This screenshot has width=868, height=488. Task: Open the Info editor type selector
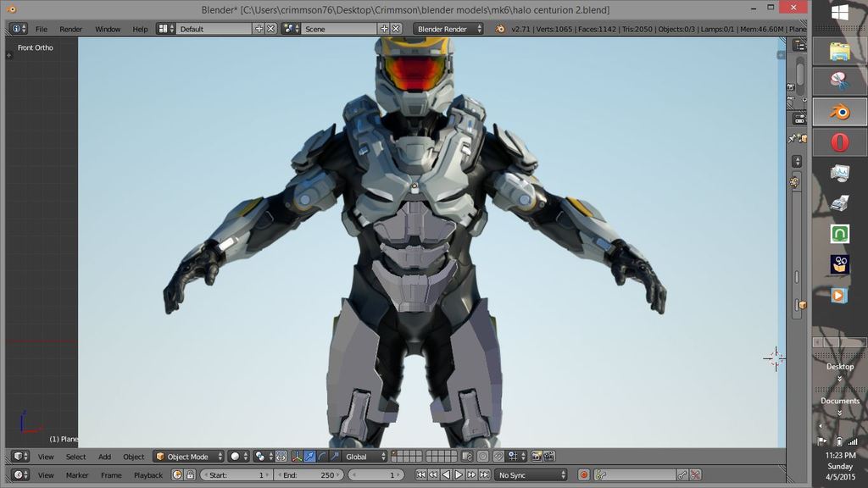[x=19, y=29]
